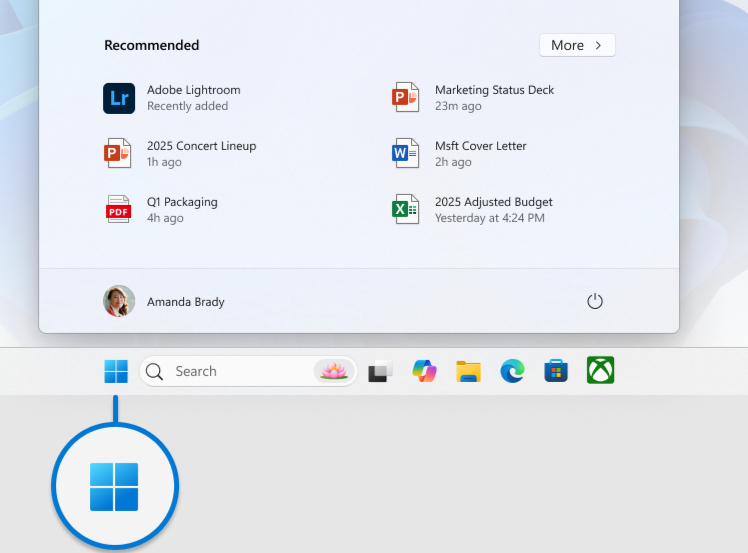This screenshot has height=553, width=748.
Task: Click PowerPoint icon beside 2025 Concert Lineup
Action: click(x=117, y=153)
